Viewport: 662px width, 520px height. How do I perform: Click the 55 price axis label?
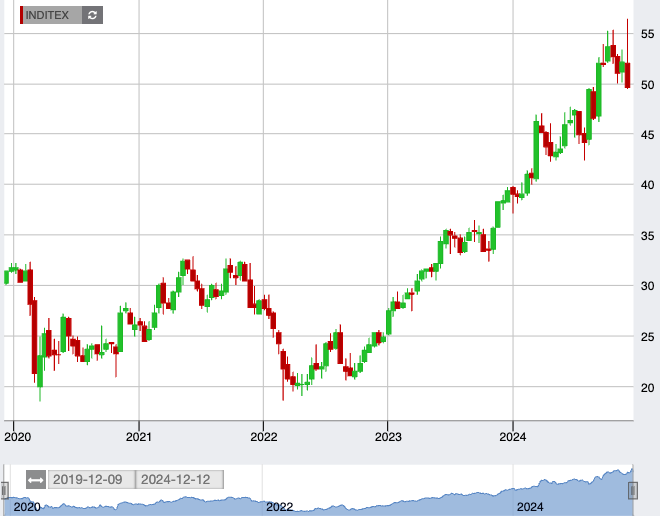click(x=648, y=34)
